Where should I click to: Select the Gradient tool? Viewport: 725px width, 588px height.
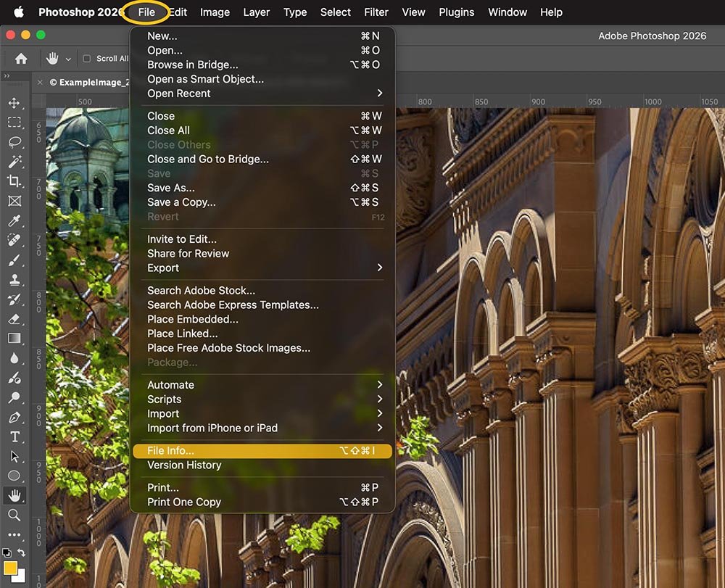14,339
